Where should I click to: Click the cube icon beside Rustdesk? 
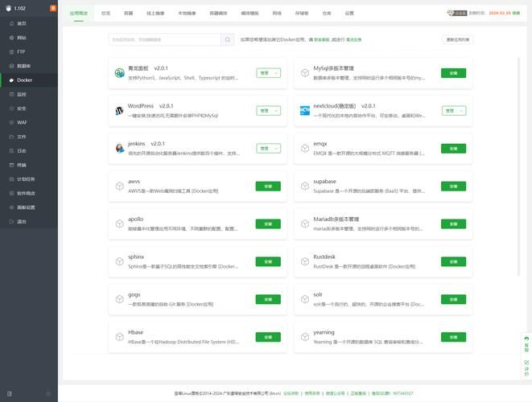(305, 261)
